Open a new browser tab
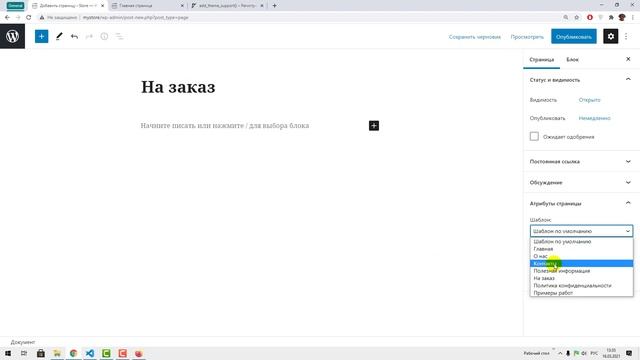The height and width of the screenshot is (360, 640). (274, 6)
